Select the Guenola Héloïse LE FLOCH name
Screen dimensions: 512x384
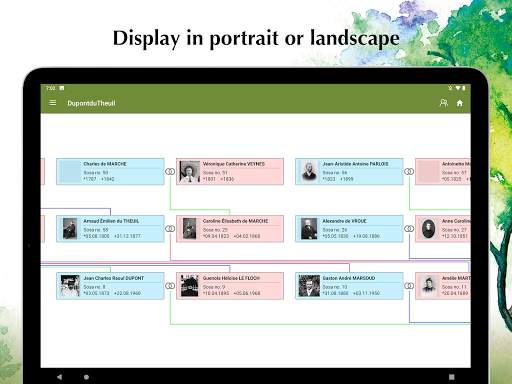point(231,278)
